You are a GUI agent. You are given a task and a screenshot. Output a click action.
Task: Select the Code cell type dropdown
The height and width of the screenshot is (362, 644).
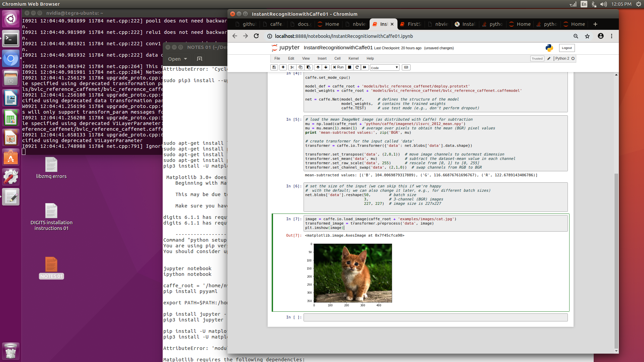pos(384,67)
